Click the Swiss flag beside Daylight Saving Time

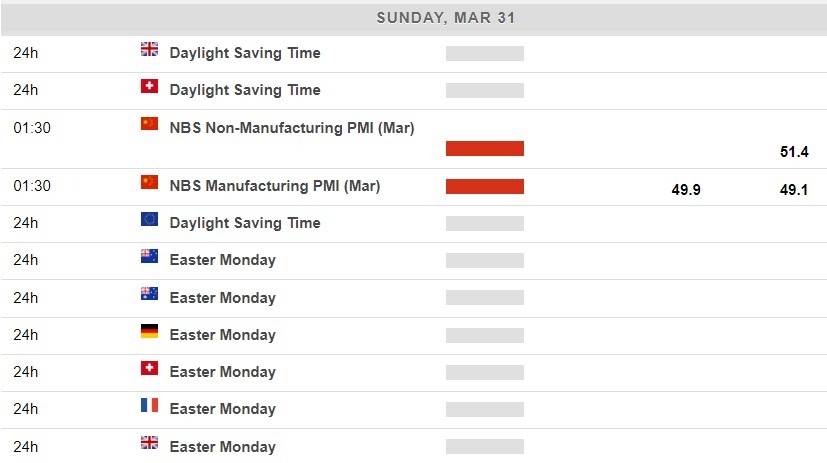click(x=149, y=87)
